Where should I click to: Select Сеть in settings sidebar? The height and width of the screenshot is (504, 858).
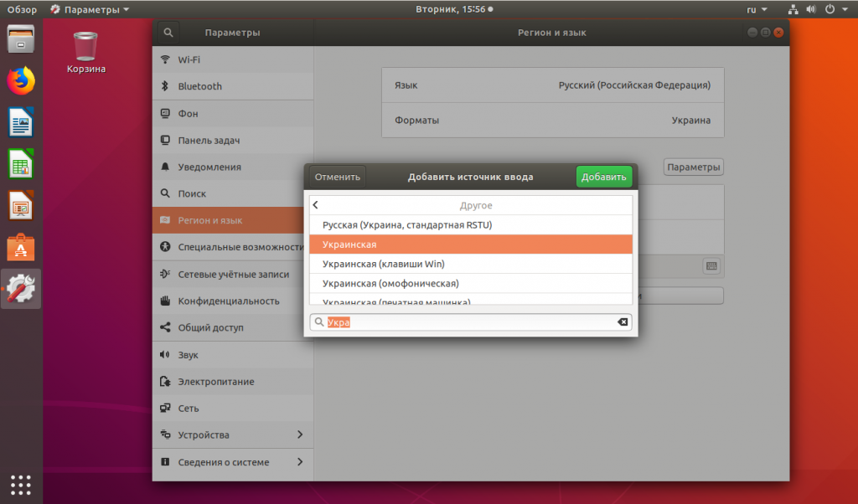pos(233,408)
